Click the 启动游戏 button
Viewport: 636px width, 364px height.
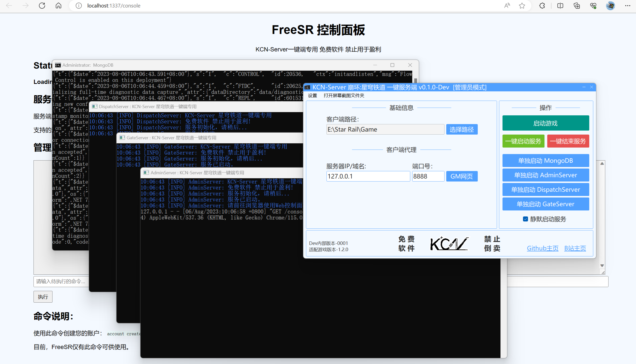(545, 123)
